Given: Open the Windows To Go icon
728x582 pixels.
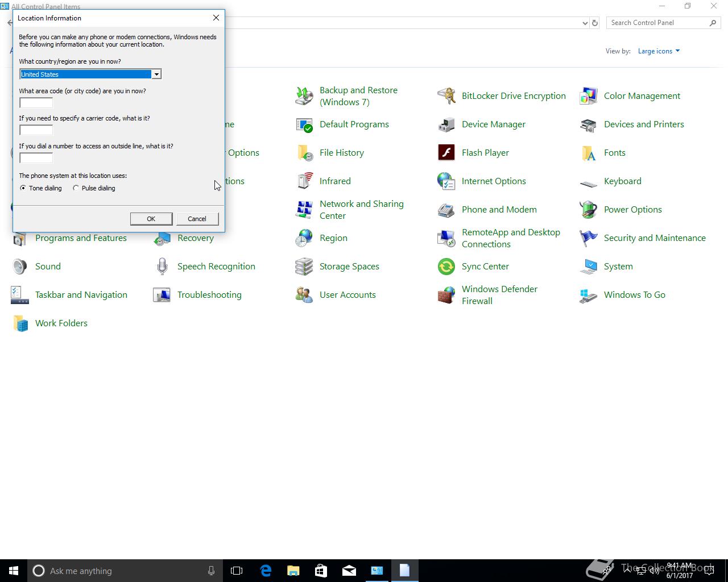Looking at the screenshot, I should tap(589, 295).
